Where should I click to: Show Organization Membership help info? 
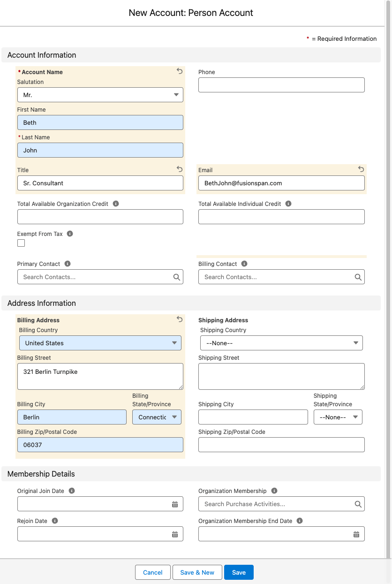click(274, 491)
